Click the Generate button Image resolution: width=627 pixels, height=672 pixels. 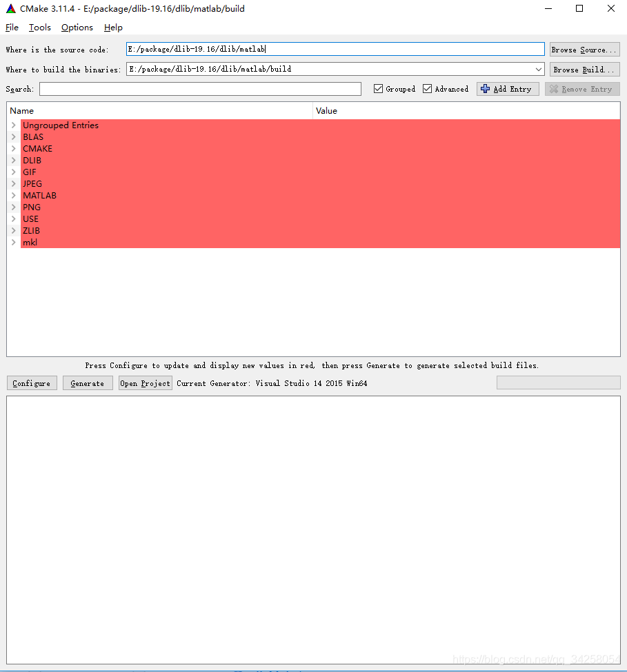88,383
